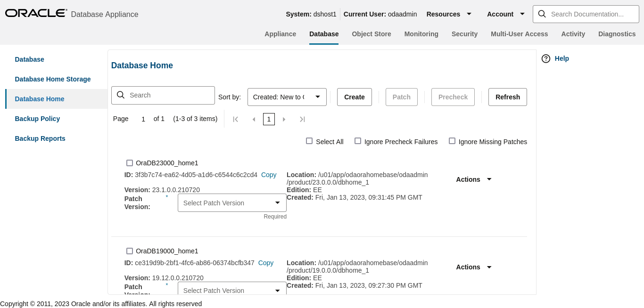
Task: Copy the ID of OraDB23000_home1
Action: pyautogui.click(x=269, y=175)
